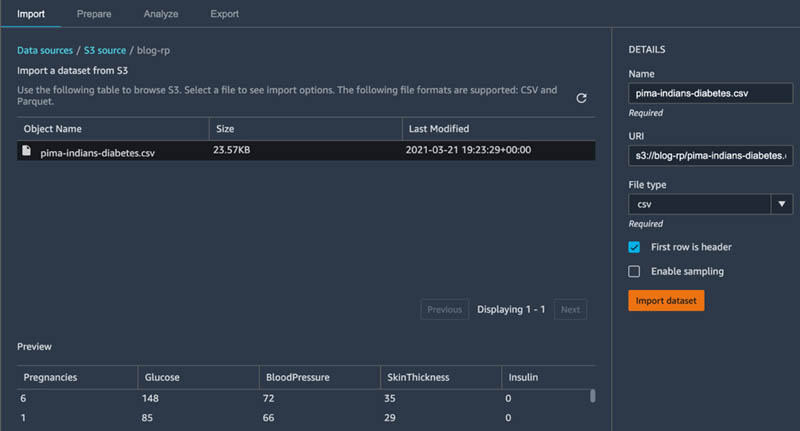Click the 23.57KB size cell
Image resolution: width=800 pixels, height=431 pixels.
[232, 150]
